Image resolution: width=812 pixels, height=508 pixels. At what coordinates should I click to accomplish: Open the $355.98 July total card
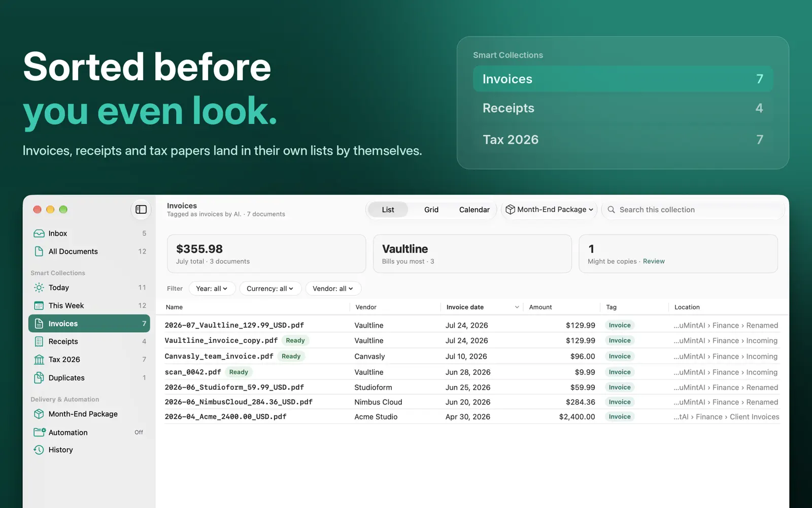(x=266, y=253)
